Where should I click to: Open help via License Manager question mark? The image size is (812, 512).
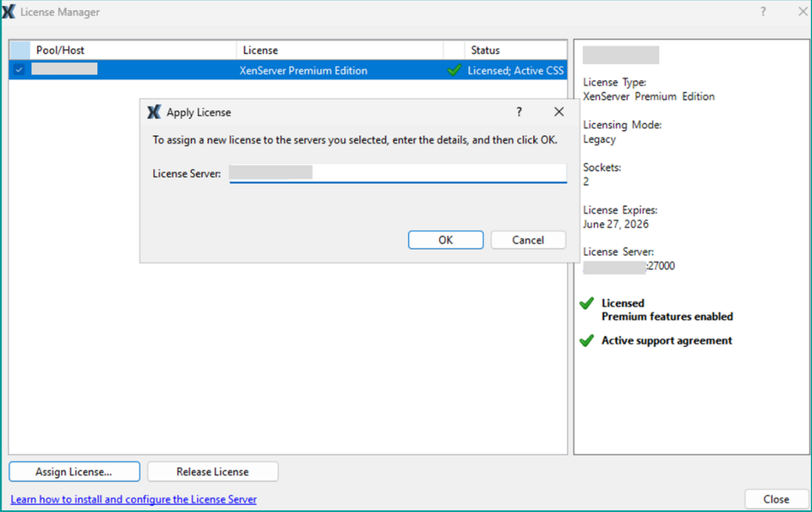point(763,12)
